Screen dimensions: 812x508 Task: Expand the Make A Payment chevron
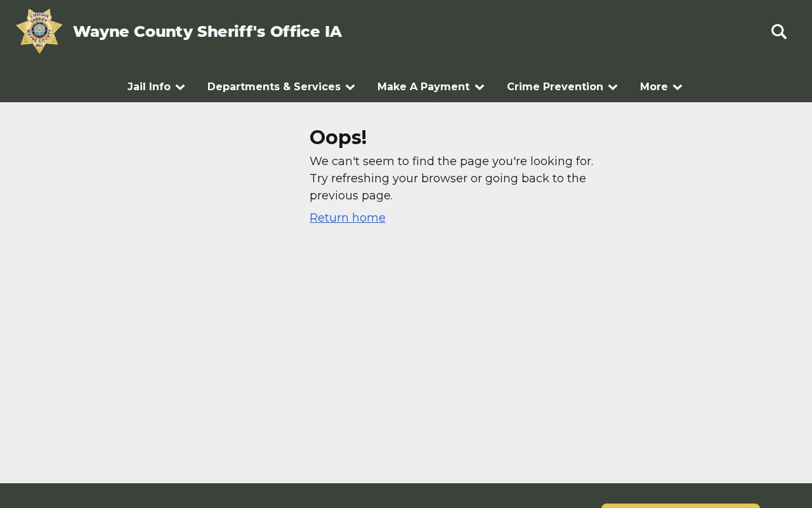click(480, 87)
